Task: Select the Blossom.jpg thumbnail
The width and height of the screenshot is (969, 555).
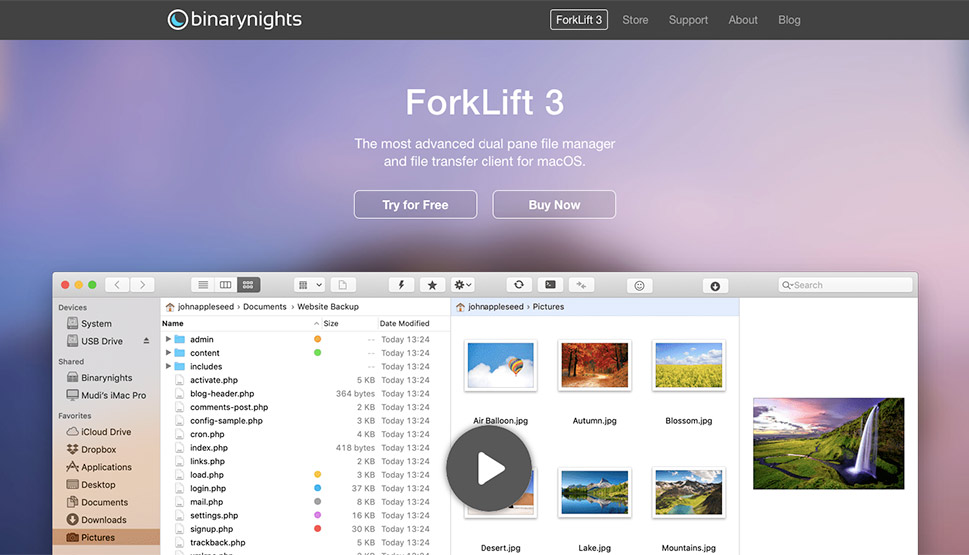Action: [688, 365]
